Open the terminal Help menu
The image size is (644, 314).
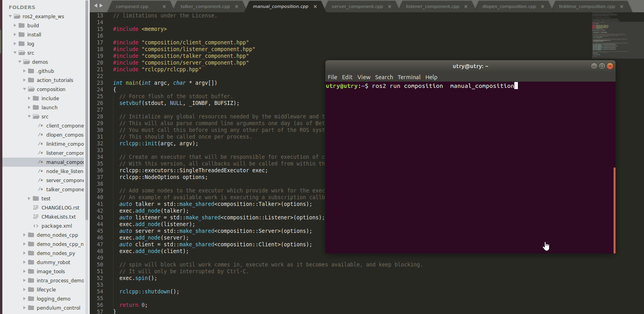tap(431, 77)
